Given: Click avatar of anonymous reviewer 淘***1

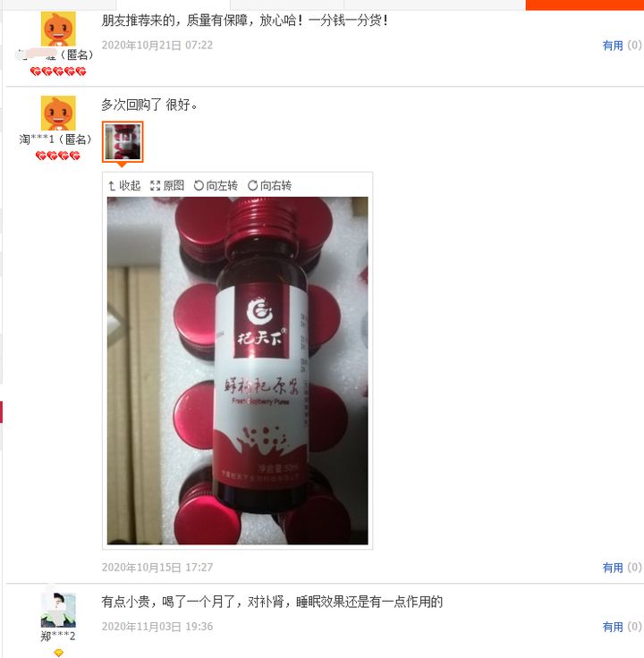Looking at the screenshot, I should (x=58, y=113).
